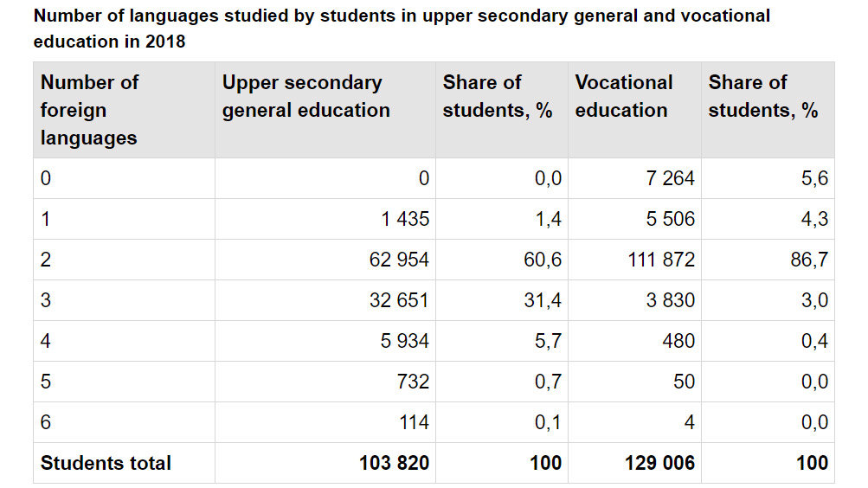Select the cell showing 7 264

(671, 179)
